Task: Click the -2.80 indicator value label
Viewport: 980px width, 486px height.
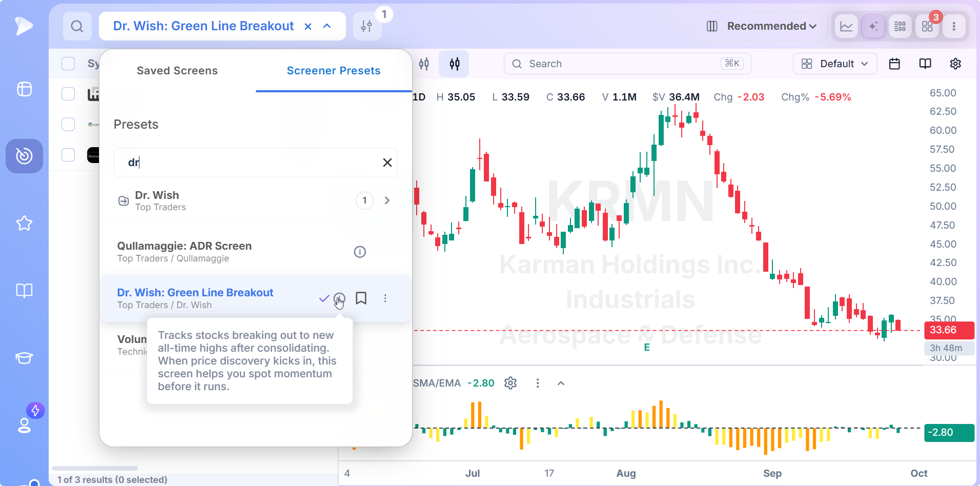Action: pos(949,433)
